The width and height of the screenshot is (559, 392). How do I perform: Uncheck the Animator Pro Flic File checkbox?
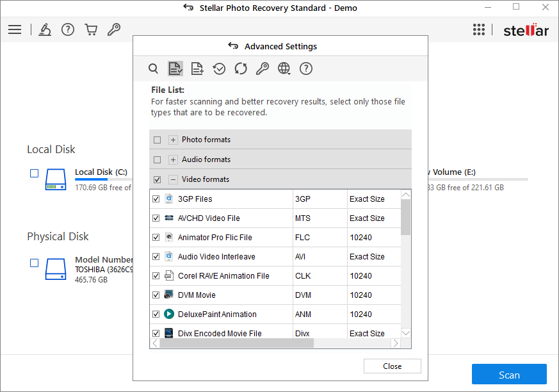[156, 237]
